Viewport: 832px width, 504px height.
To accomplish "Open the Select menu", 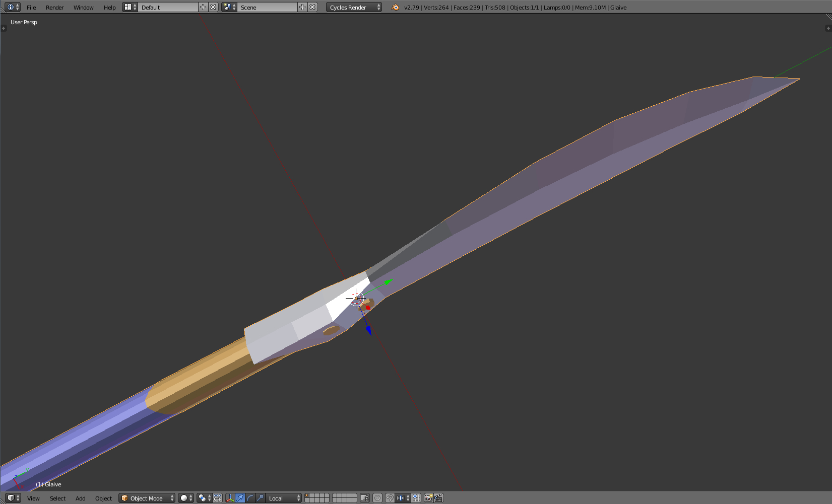I will 57,498.
